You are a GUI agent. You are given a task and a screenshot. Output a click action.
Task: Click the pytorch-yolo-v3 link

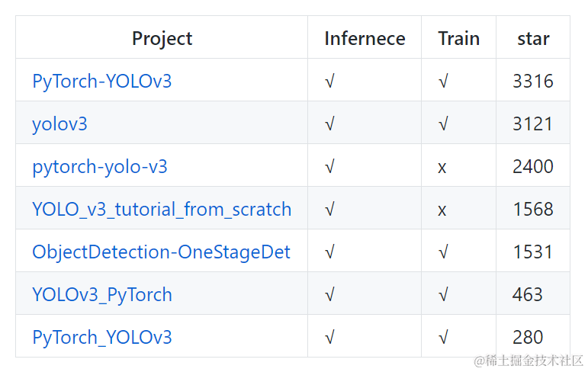click(99, 166)
